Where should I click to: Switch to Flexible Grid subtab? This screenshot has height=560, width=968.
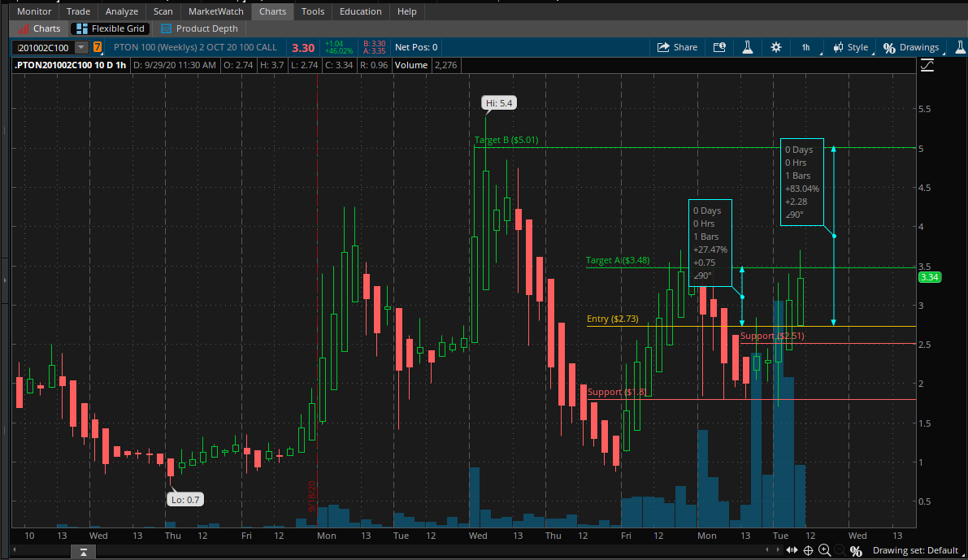(x=111, y=28)
